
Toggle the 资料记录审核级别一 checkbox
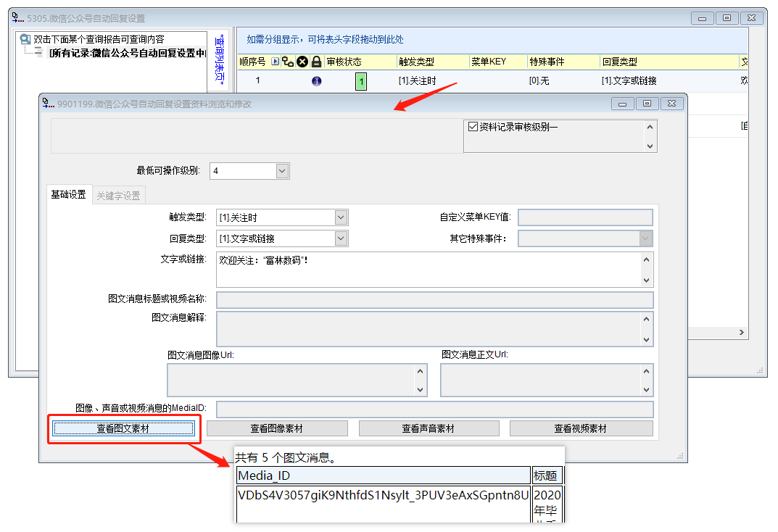(473, 127)
